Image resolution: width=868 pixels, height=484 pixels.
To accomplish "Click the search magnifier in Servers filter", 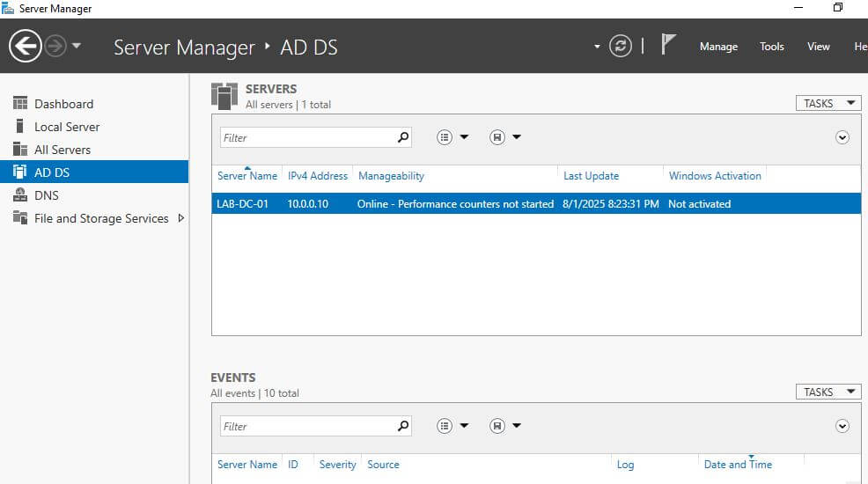I will point(403,137).
